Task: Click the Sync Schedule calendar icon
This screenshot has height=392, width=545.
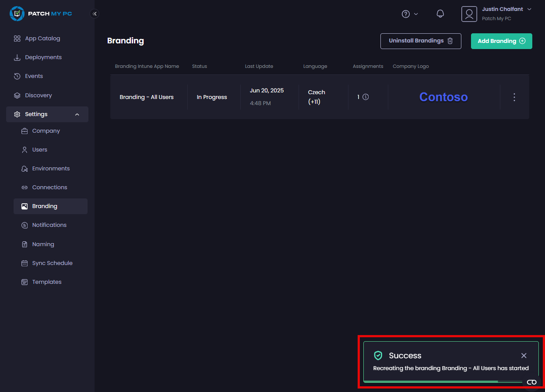Action: click(x=25, y=263)
